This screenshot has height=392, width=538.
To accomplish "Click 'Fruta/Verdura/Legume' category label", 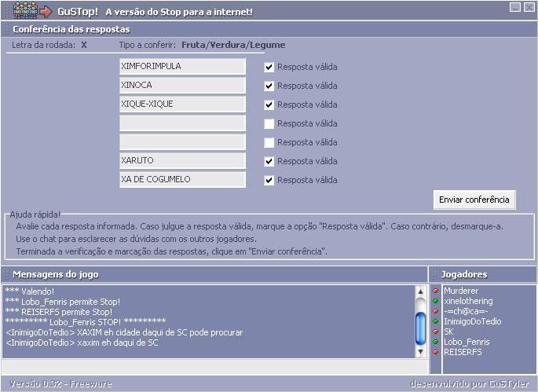I will coord(233,45).
